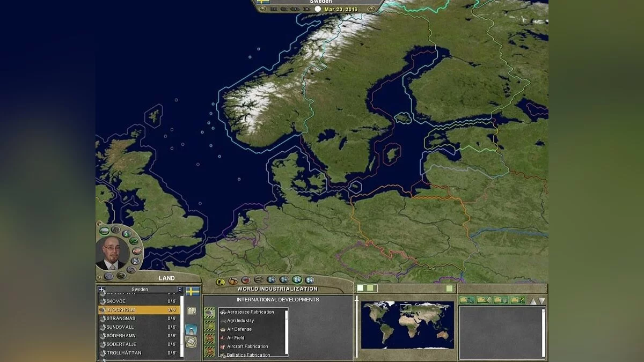
Task: Select SKÖVDE in the city list
Action: pyautogui.click(x=139, y=301)
